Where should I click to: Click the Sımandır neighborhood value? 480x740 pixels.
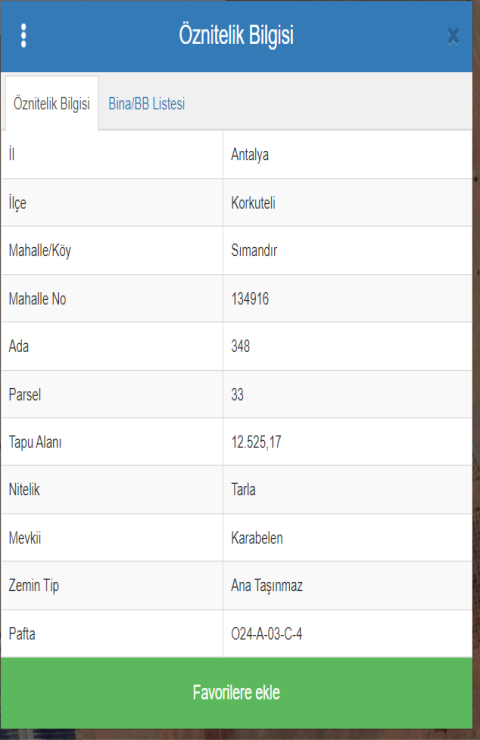tap(254, 251)
